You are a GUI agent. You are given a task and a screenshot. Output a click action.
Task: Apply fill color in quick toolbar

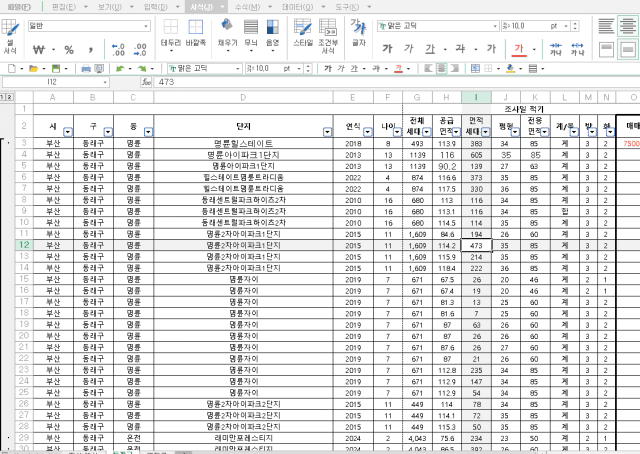click(x=510, y=69)
